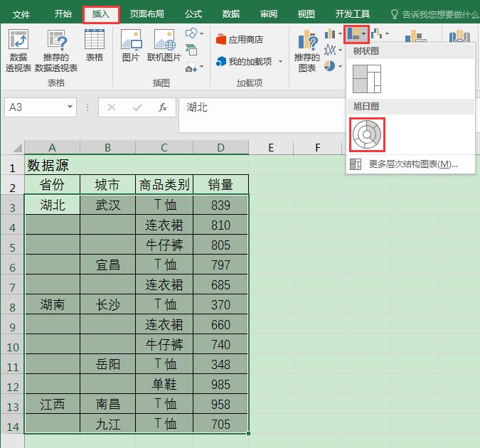The image size is (480, 448).
Task: Confirm the formula bar entry (checkmark)
Action: [137, 107]
